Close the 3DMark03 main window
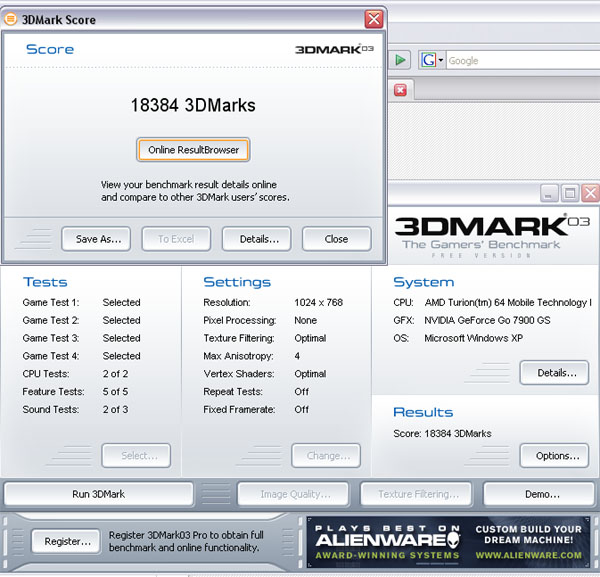This screenshot has width=600, height=577. 590,193
